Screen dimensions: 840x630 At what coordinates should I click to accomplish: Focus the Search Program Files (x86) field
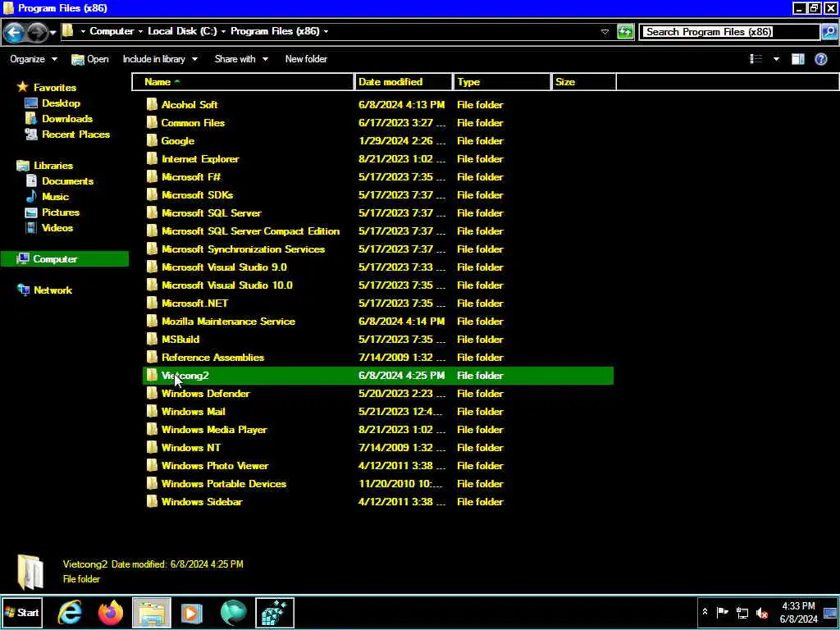click(x=730, y=32)
